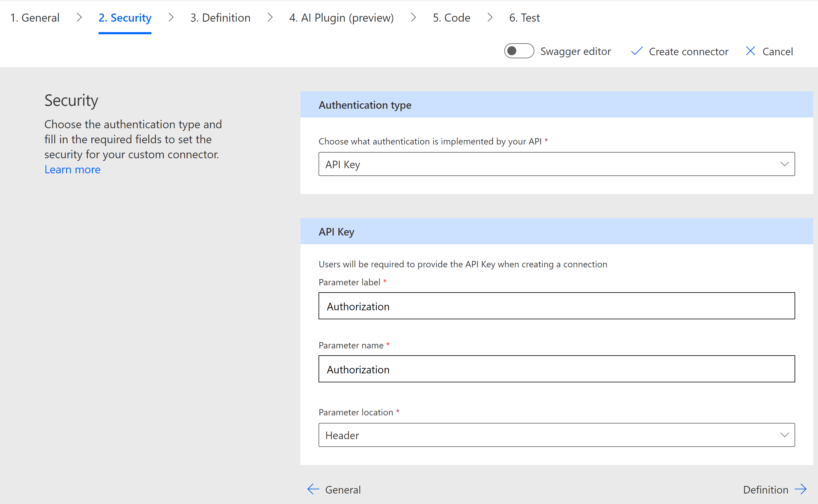Viewport: 818px width, 504px height.
Task: Click chevron between Code and Test steps
Action: (490, 17)
